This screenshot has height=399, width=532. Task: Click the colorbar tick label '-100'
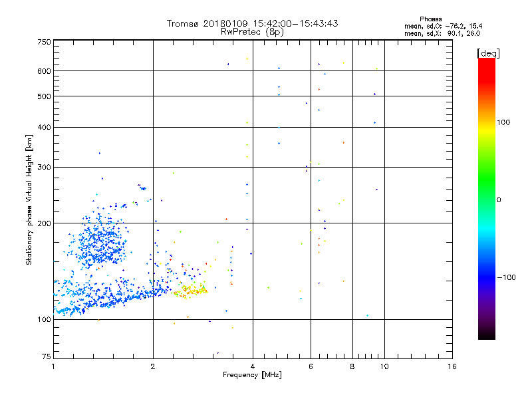point(506,277)
